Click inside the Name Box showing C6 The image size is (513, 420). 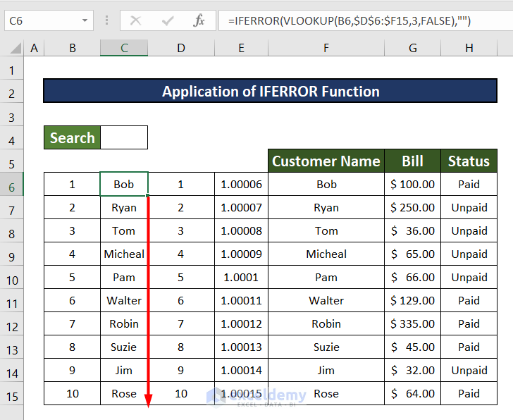coord(39,21)
